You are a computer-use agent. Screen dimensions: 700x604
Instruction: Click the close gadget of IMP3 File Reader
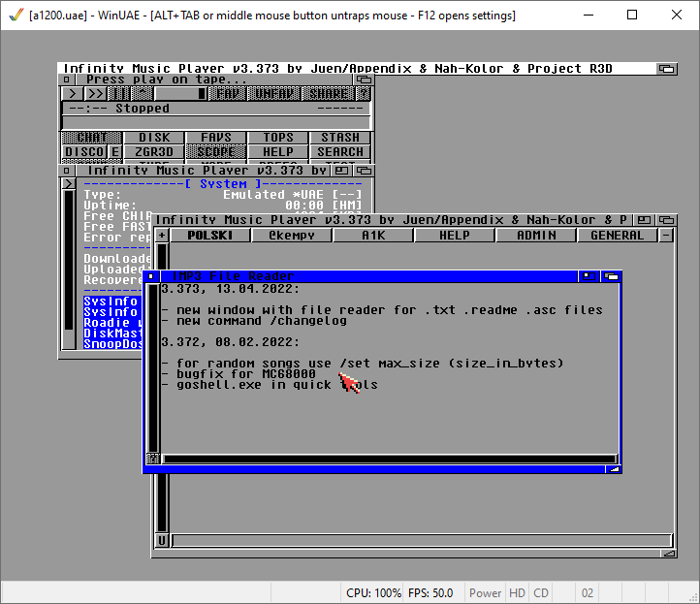pyautogui.click(x=151, y=276)
